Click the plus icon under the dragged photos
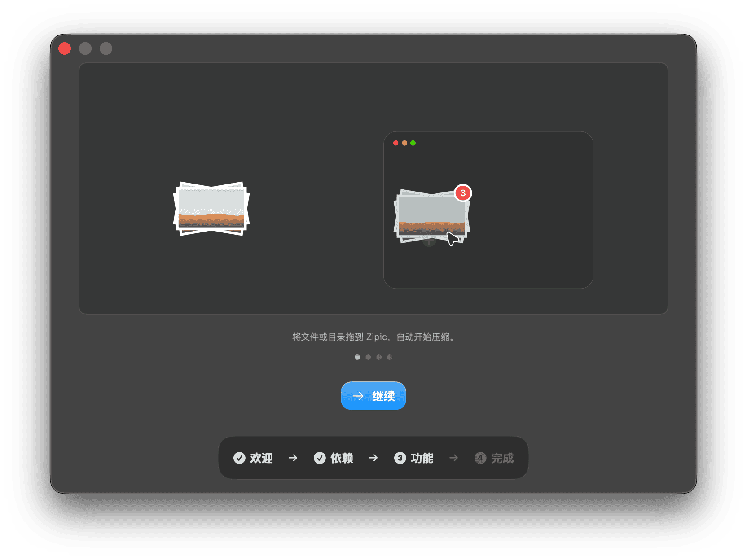 [429, 241]
